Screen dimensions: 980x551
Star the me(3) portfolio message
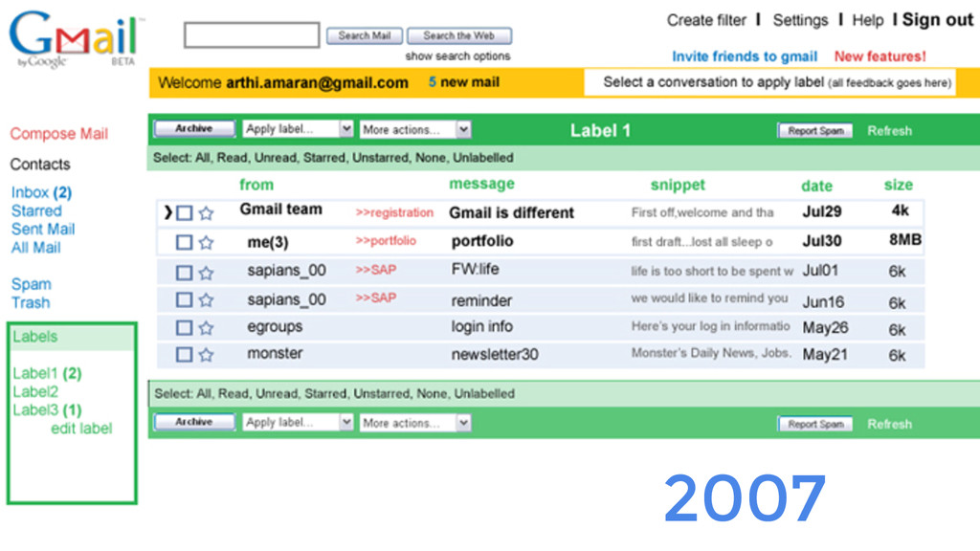207,242
